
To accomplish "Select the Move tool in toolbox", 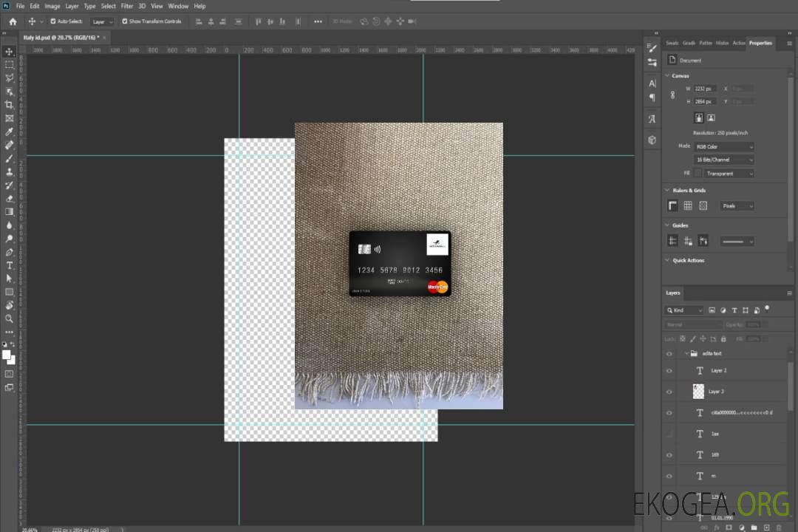I will pyautogui.click(x=9, y=52).
